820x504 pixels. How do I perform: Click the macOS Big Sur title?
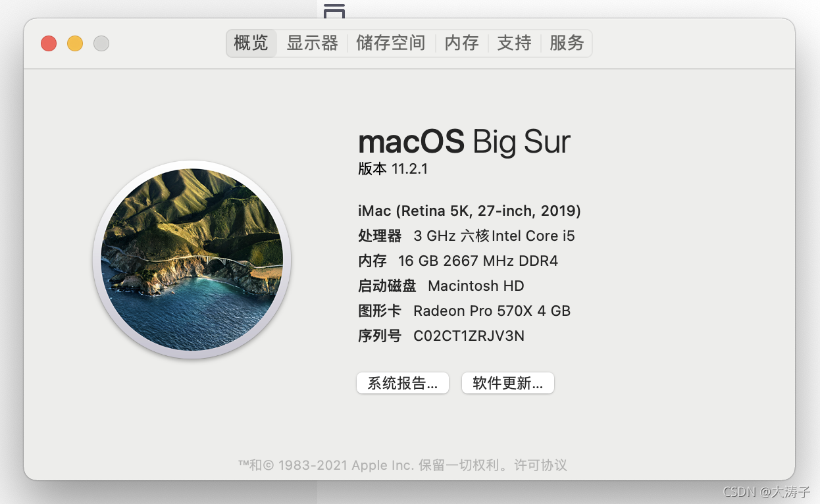(464, 141)
